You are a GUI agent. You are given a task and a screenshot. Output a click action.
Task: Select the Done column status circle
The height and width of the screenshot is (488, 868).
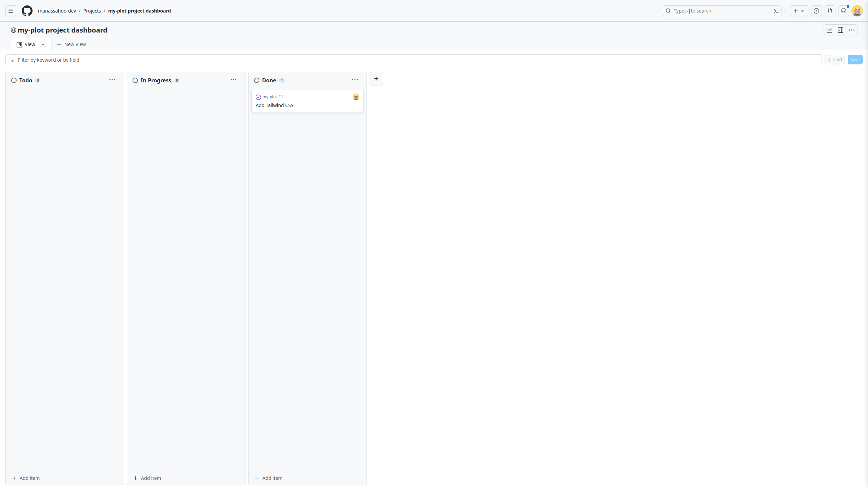(x=257, y=80)
